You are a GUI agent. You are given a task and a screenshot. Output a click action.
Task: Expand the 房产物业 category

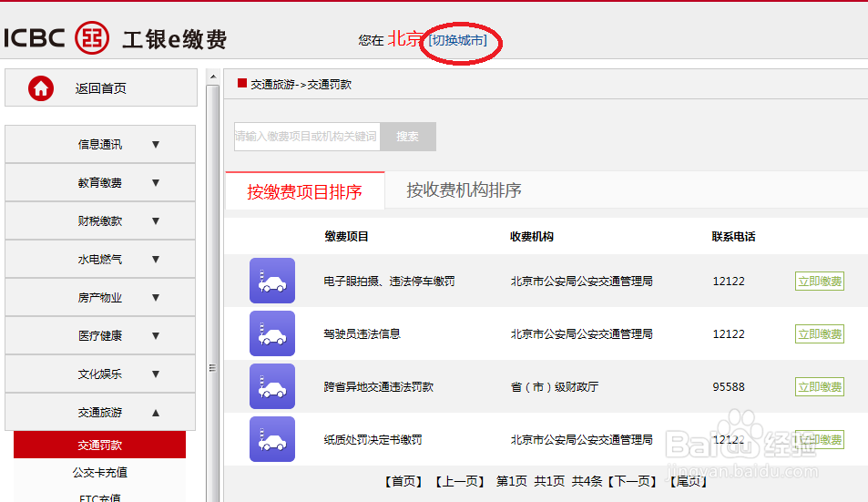(100, 297)
